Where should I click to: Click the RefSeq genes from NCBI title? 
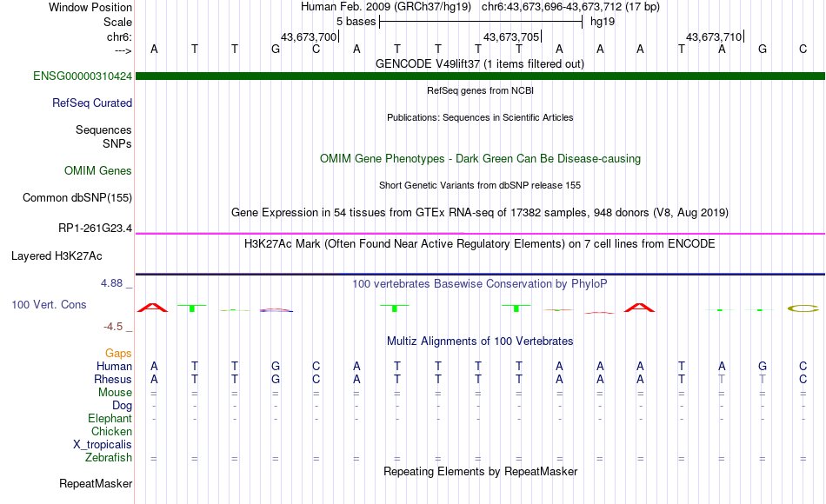[x=481, y=90]
